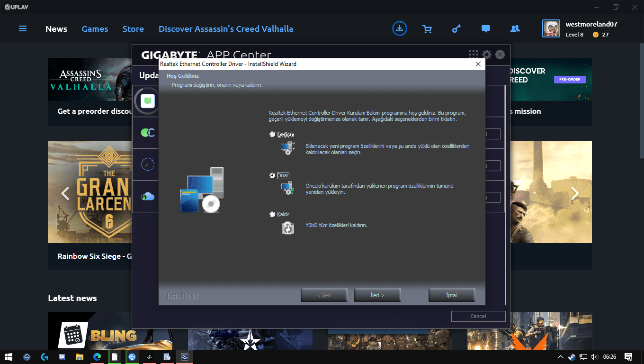Click the PRE-ORDER button on Uplay banner

[570, 79]
